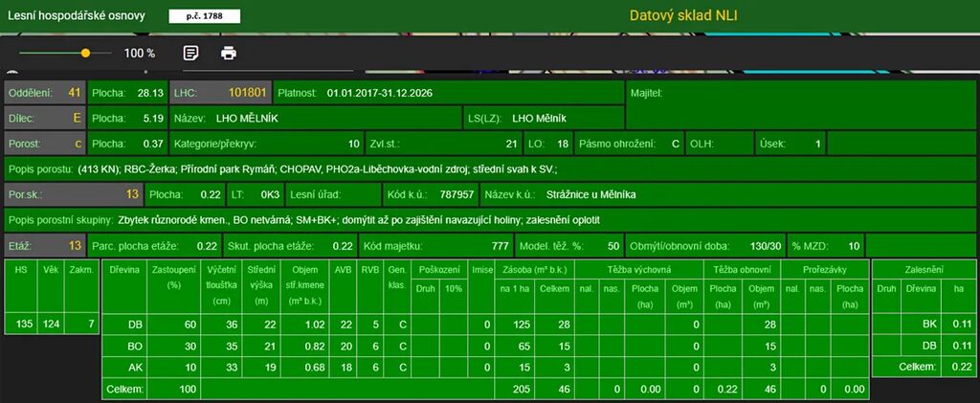Click the p.č. 1788 parcel number field
The image size is (980, 403).
(205, 16)
